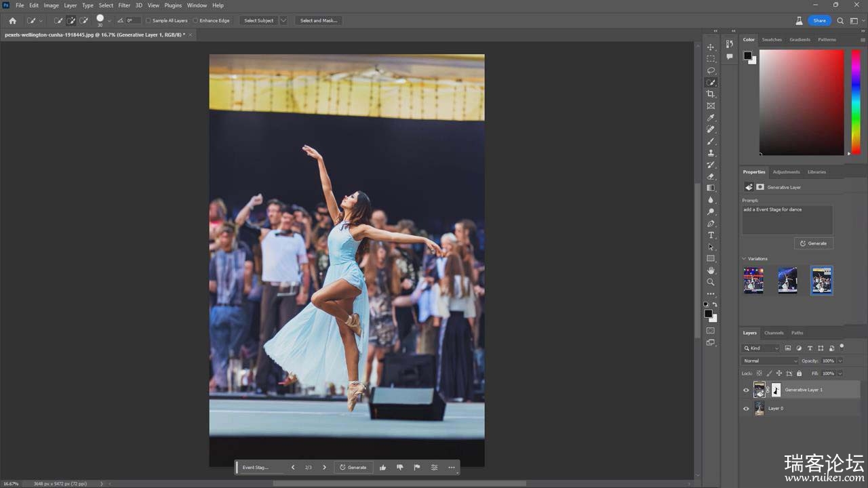Click the Share button
Image resolution: width=868 pixels, height=488 pixels.
point(819,21)
